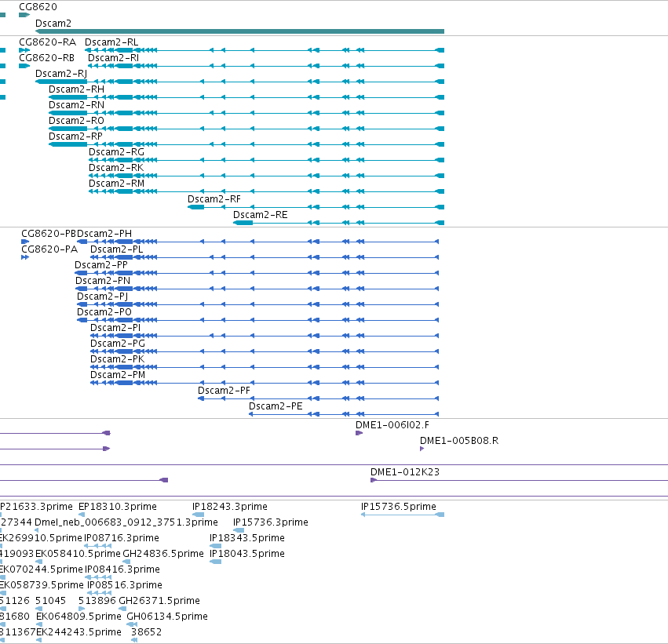Click the Dscam2-PH protein label
Viewport: 668px width, 644px height.
click(x=104, y=234)
